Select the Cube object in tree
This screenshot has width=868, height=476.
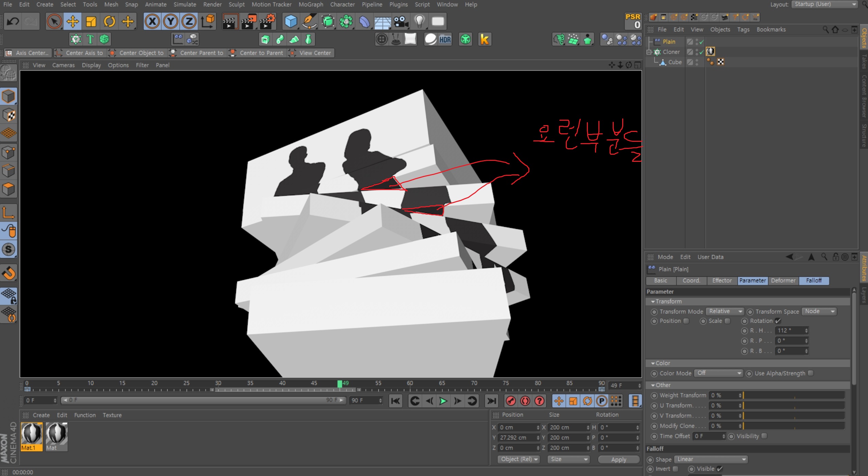click(x=675, y=62)
